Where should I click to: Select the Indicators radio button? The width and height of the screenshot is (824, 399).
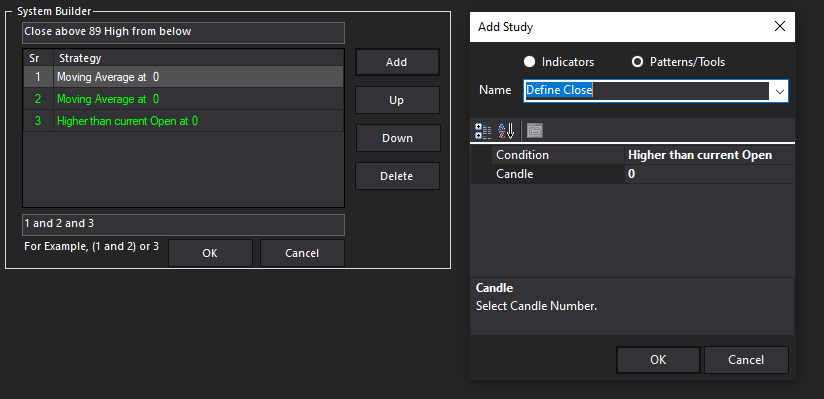pyautogui.click(x=559, y=62)
